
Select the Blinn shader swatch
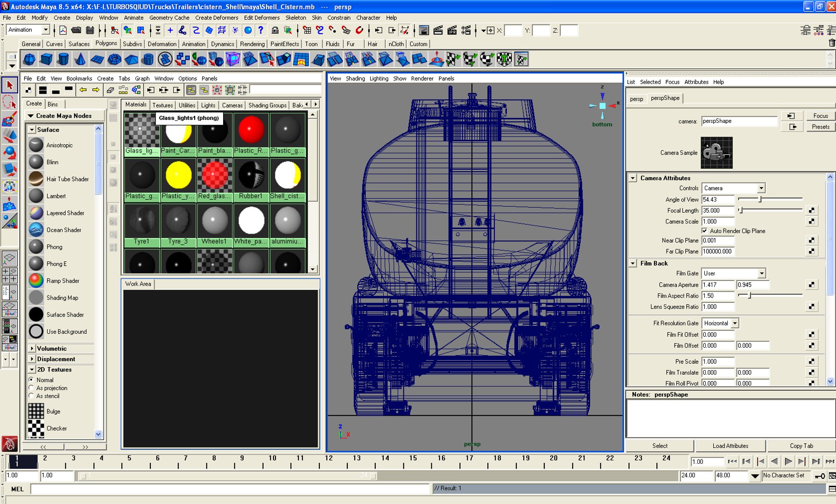[36, 162]
